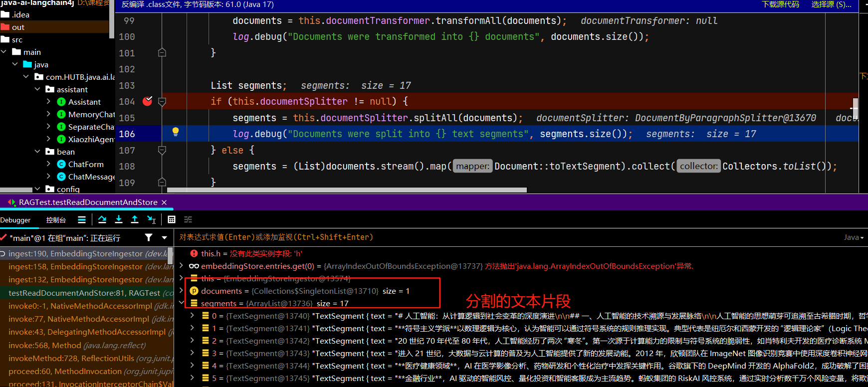The width and height of the screenshot is (868, 387).
Task: Click the thread filter funnel icon
Action: tap(149, 237)
